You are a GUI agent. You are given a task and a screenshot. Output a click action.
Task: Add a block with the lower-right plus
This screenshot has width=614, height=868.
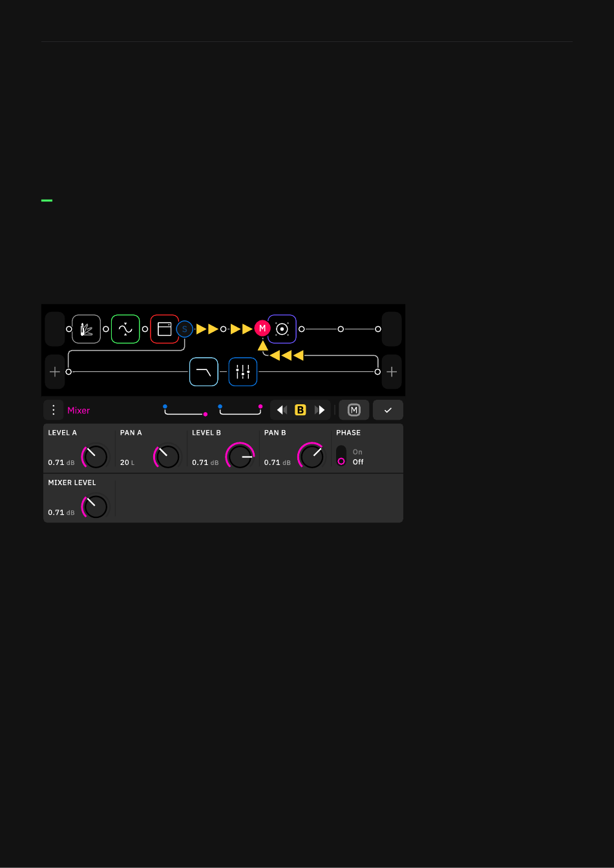[x=392, y=372]
